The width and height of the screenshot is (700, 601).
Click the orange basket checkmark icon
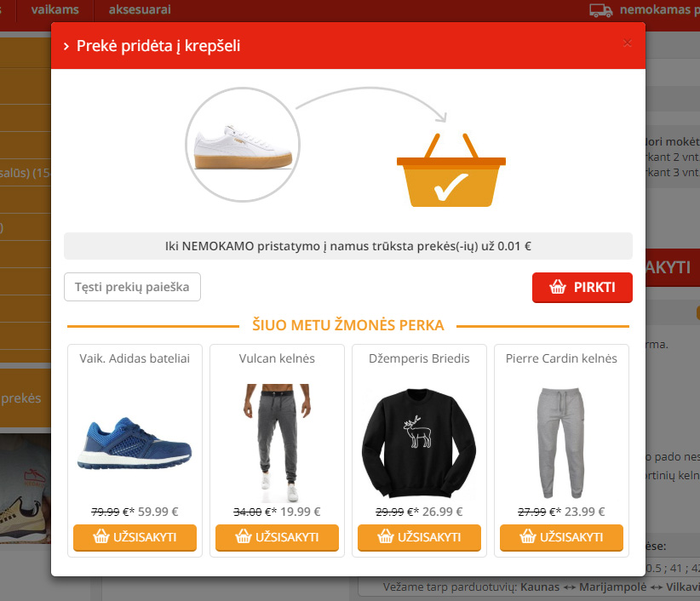pos(450,170)
